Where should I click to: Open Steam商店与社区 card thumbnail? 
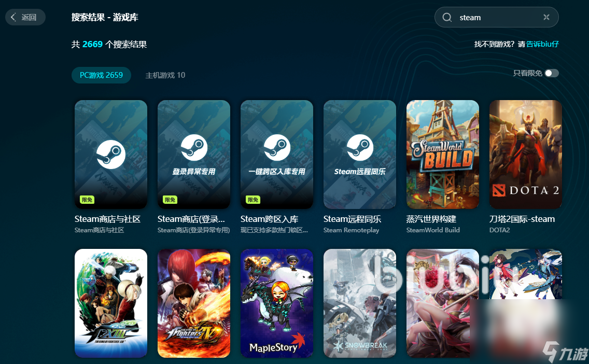click(x=111, y=155)
